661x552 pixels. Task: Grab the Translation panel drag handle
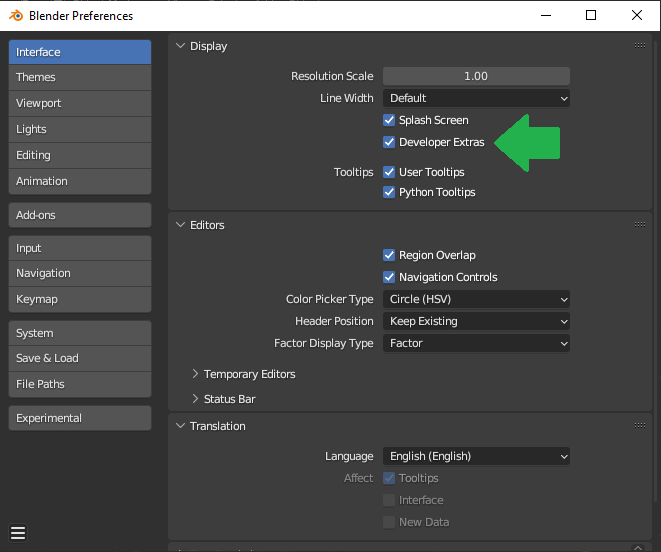coord(640,425)
